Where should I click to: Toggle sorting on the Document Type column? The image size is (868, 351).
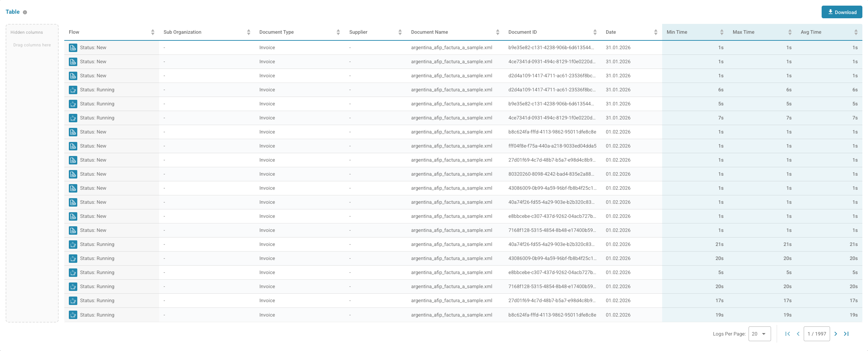click(x=338, y=32)
